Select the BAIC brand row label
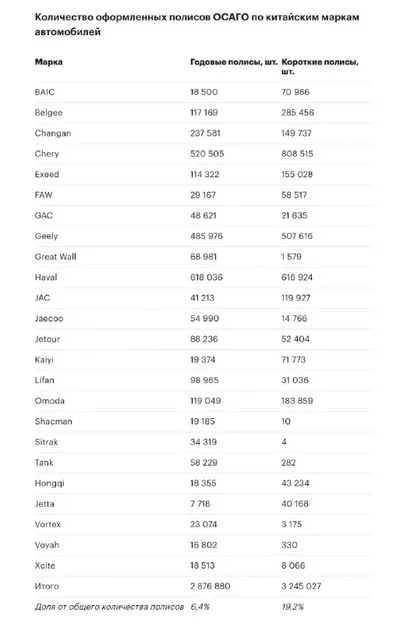400x624 pixels. [x=45, y=92]
